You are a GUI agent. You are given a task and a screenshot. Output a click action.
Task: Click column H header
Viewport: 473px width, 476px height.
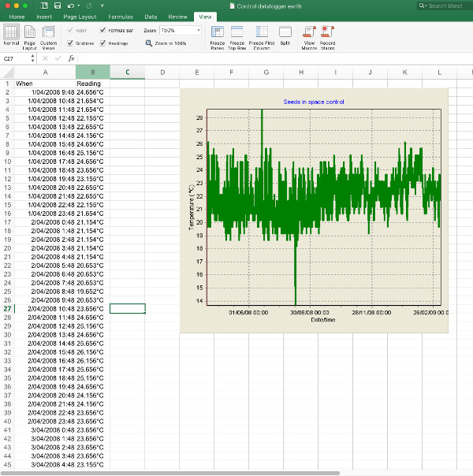pos(301,73)
